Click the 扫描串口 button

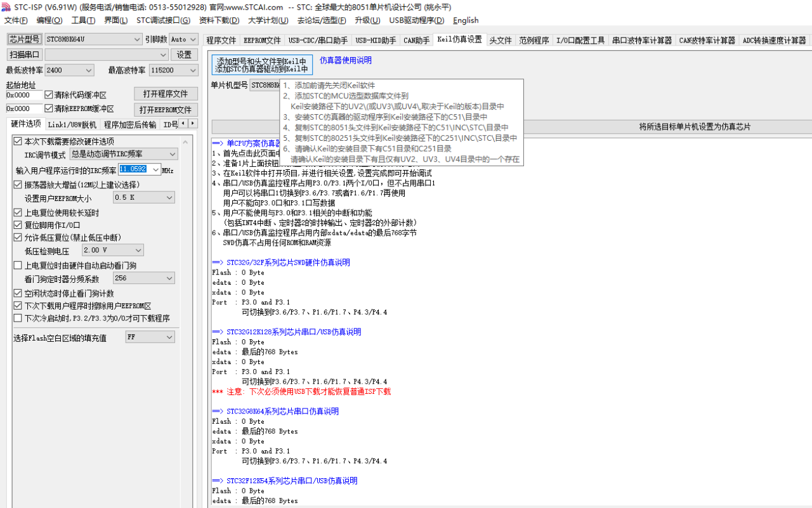(25, 55)
